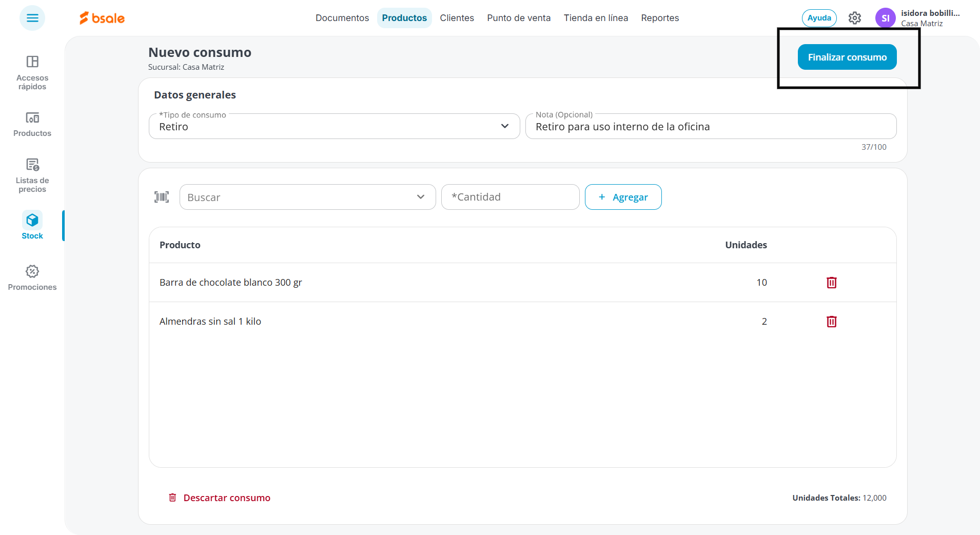
Task: Click Descartar consumo link
Action: pos(220,498)
